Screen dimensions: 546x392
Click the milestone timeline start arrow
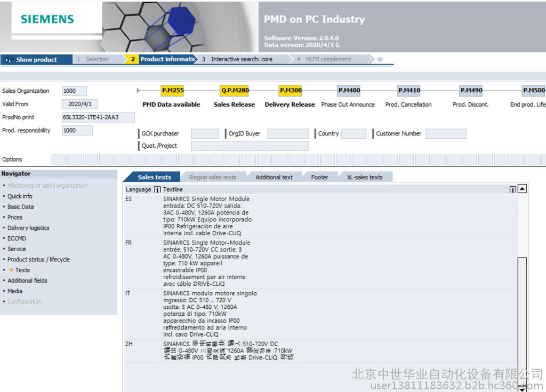pos(138,91)
